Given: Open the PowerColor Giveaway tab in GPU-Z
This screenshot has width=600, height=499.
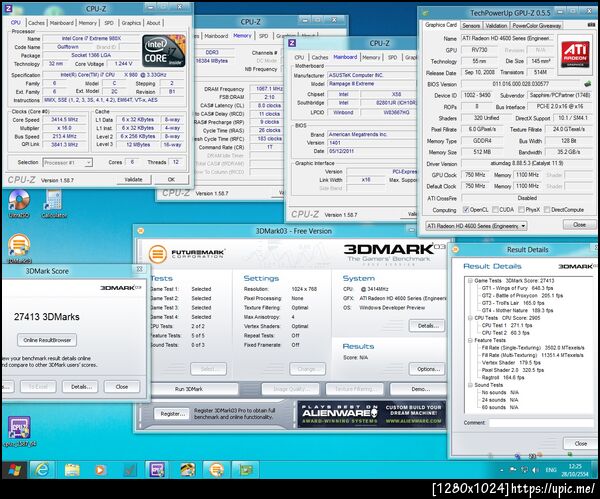Looking at the screenshot, I should (x=536, y=25).
